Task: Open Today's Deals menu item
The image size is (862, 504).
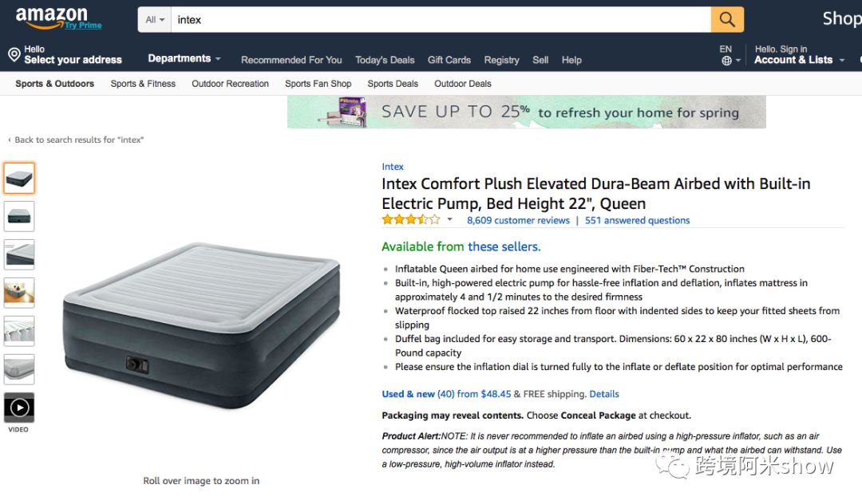Action: [385, 60]
